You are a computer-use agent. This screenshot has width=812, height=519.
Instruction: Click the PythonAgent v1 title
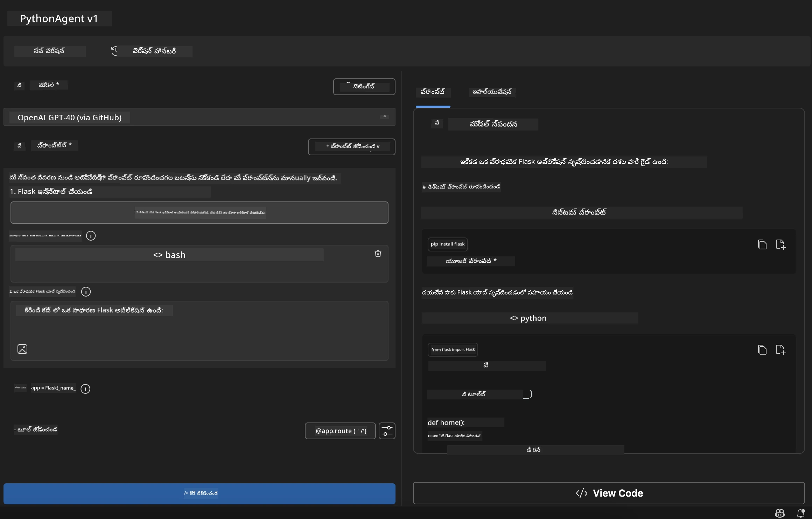(59, 19)
